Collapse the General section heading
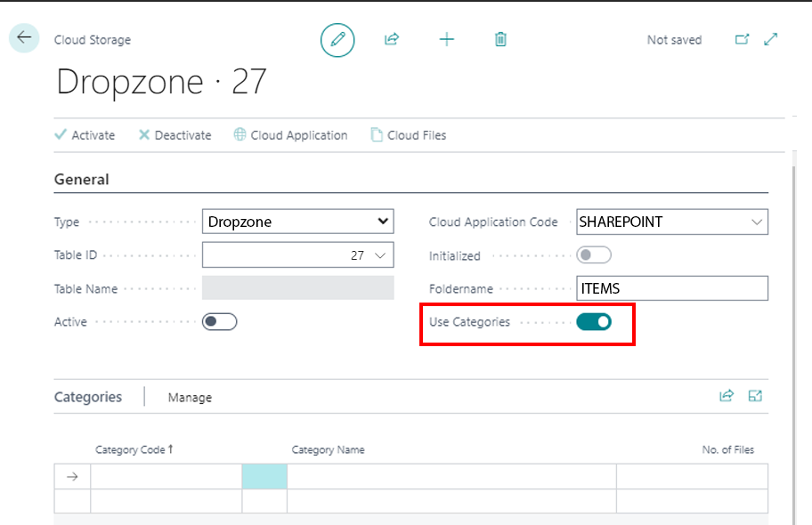The height and width of the screenshot is (525, 812). [x=81, y=179]
